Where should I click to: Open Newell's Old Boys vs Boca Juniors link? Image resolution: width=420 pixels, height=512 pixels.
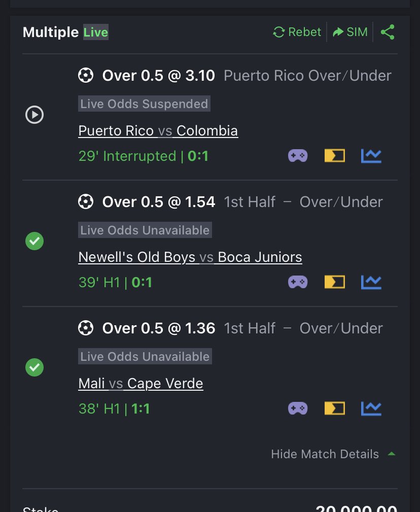(x=190, y=257)
